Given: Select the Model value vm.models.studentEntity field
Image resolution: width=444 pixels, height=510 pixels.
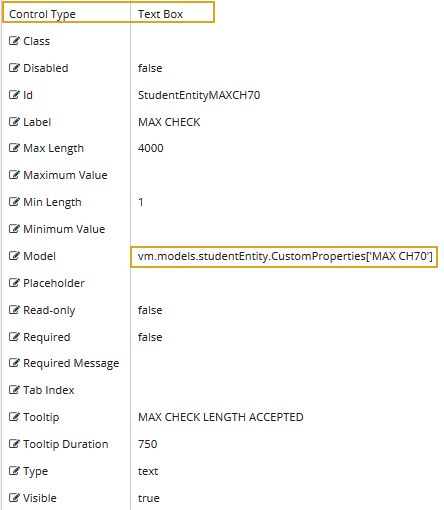Looking at the screenshot, I should [284, 257].
